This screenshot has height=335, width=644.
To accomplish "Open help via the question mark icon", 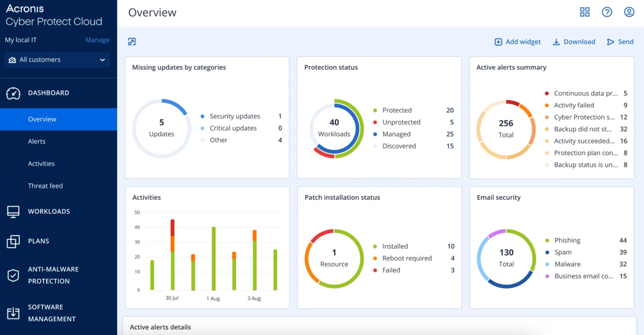I will point(607,12).
